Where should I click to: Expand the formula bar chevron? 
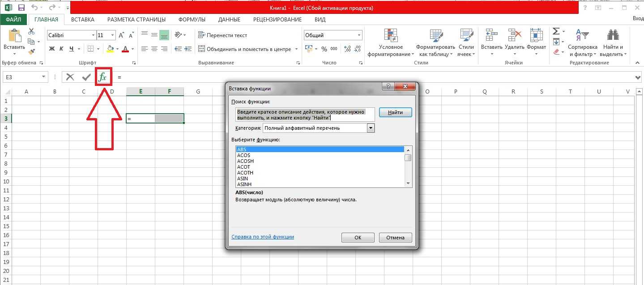(x=638, y=77)
